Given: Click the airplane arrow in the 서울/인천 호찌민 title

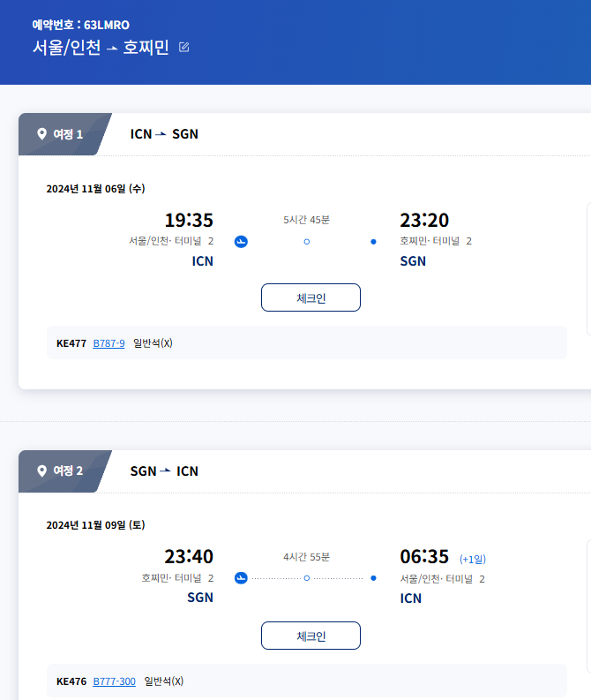Looking at the screenshot, I should point(112,48).
